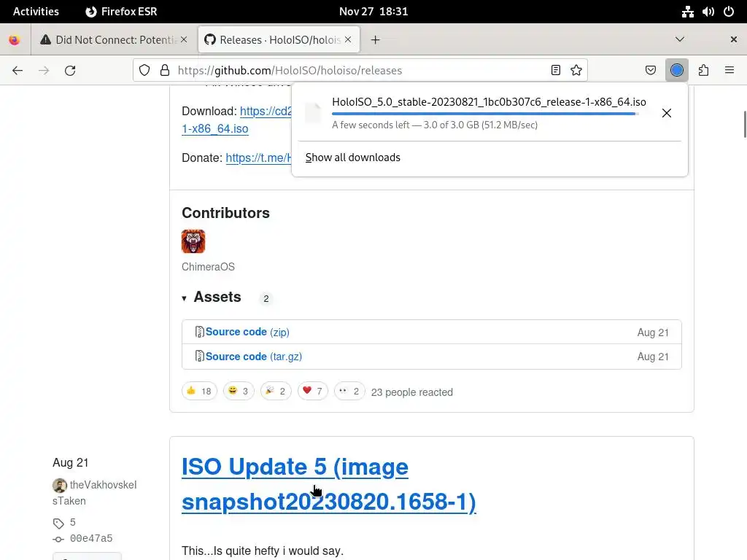Click the Downloads toolbar button
This screenshot has width=747, height=560.
pyautogui.click(x=676, y=71)
